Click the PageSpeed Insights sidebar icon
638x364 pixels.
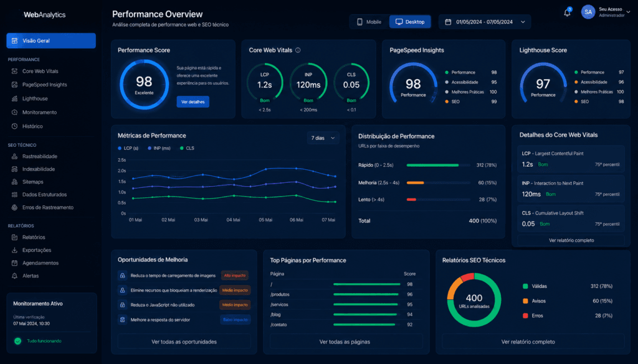(x=15, y=85)
